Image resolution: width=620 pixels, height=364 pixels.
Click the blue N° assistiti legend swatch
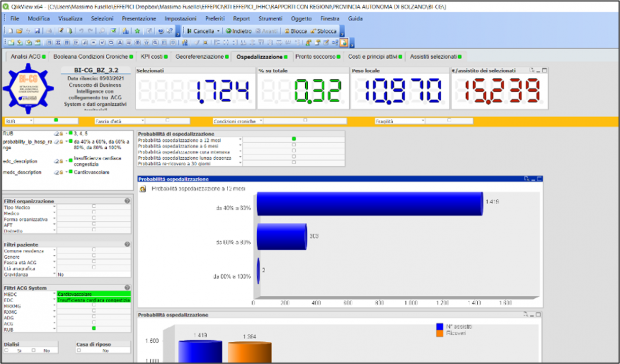439,327
